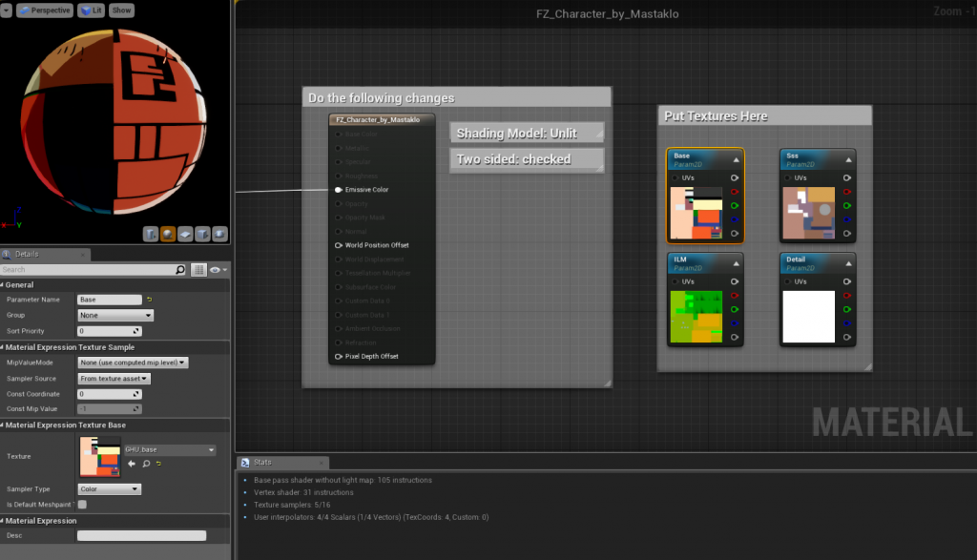The image size is (977, 560).
Task: Click the GHU_base texture thumbnail in Details
Action: tap(99, 457)
